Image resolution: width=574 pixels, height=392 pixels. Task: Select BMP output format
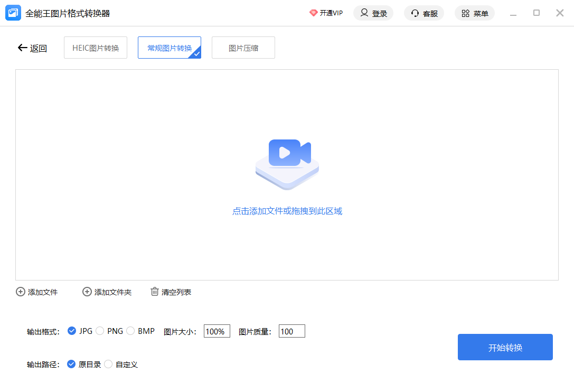point(130,331)
